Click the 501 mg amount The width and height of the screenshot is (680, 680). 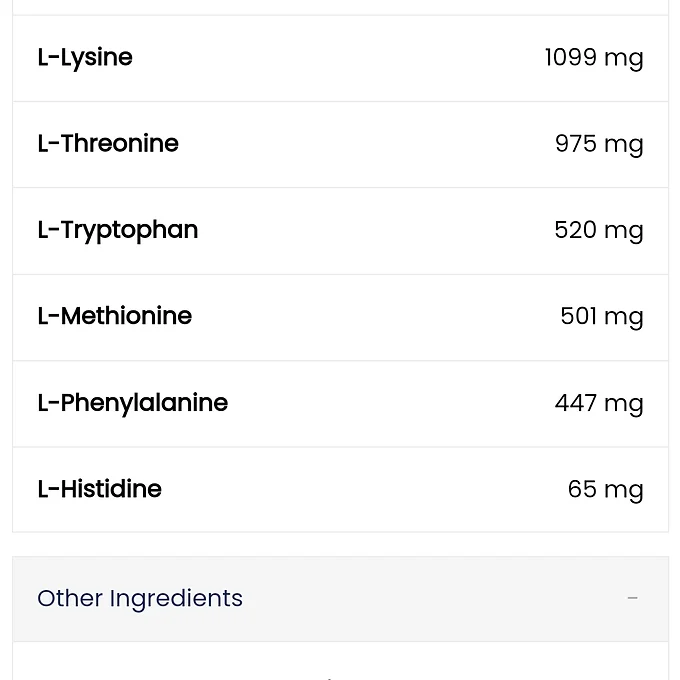pos(601,317)
